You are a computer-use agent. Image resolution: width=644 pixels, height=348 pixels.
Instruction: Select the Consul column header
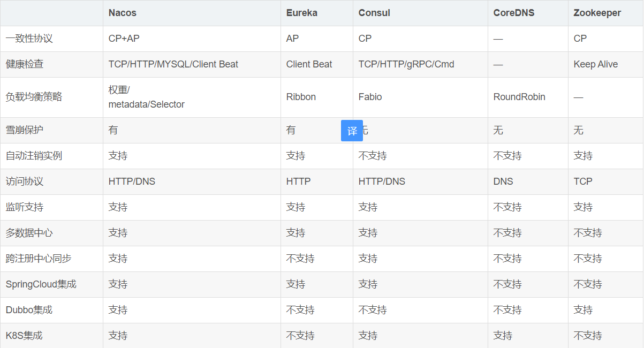tap(374, 13)
